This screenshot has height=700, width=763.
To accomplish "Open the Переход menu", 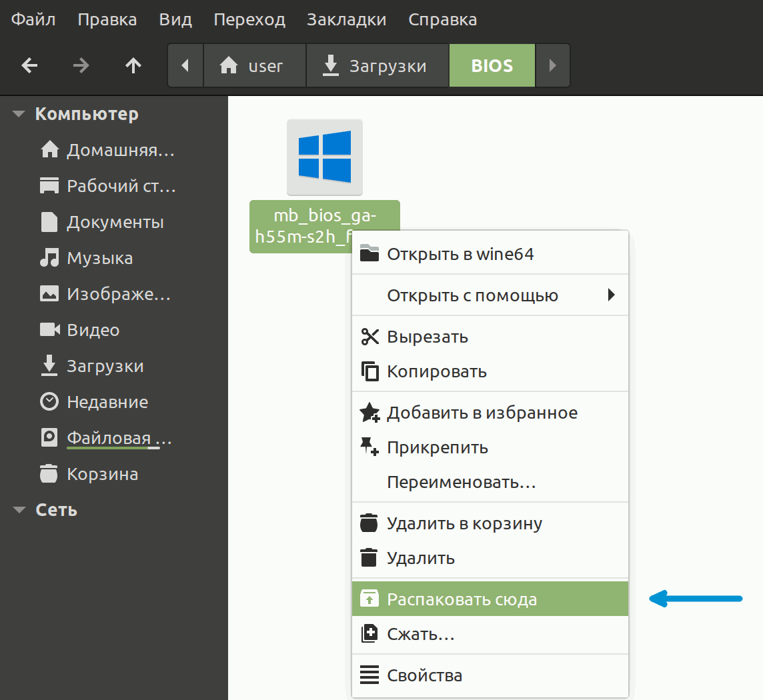I will (249, 19).
